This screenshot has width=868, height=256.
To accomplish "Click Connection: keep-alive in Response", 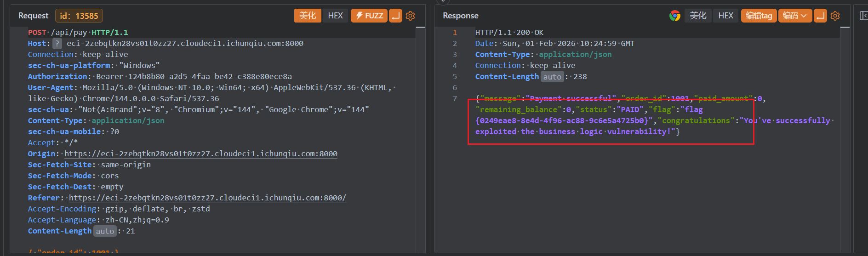I will pyautogui.click(x=525, y=65).
